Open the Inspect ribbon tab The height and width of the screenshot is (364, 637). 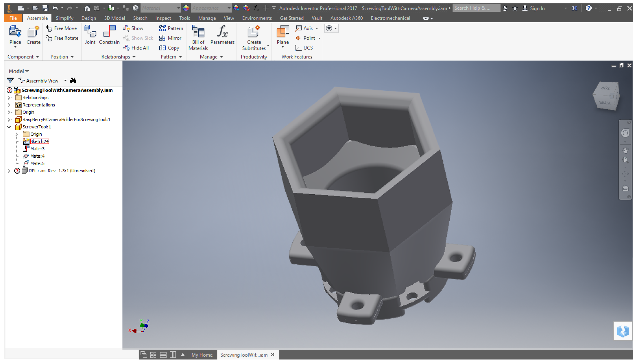[x=163, y=18]
